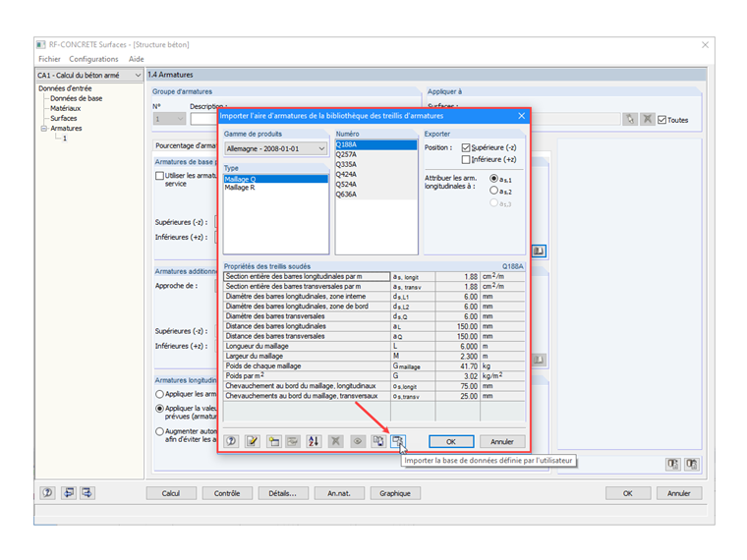This screenshot has height=560, width=747.
Task: Click the save database icon beside the eye icon
Action: pyautogui.click(x=378, y=441)
